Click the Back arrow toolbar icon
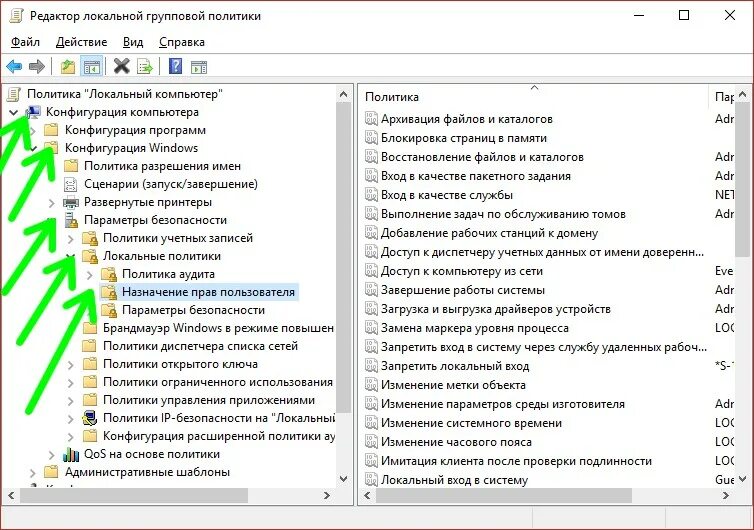The image size is (754, 530). [x=14, y=67]
